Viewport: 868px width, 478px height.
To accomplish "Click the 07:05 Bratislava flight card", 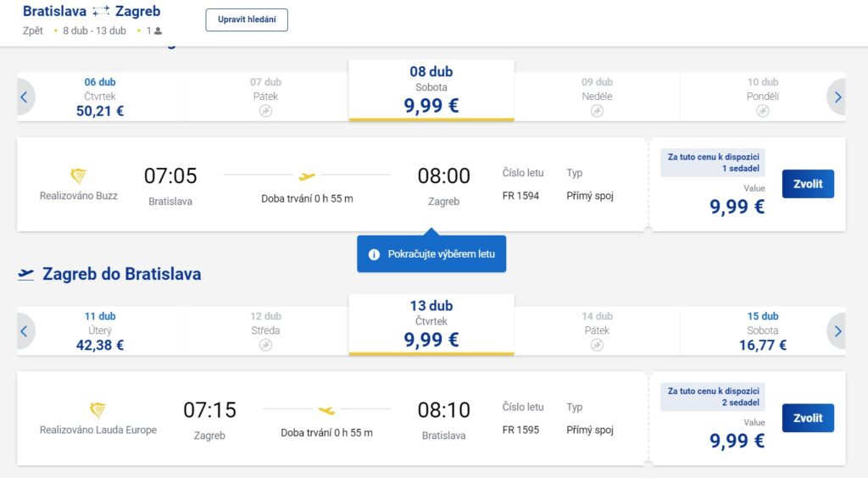I will [x=331, y=184].
